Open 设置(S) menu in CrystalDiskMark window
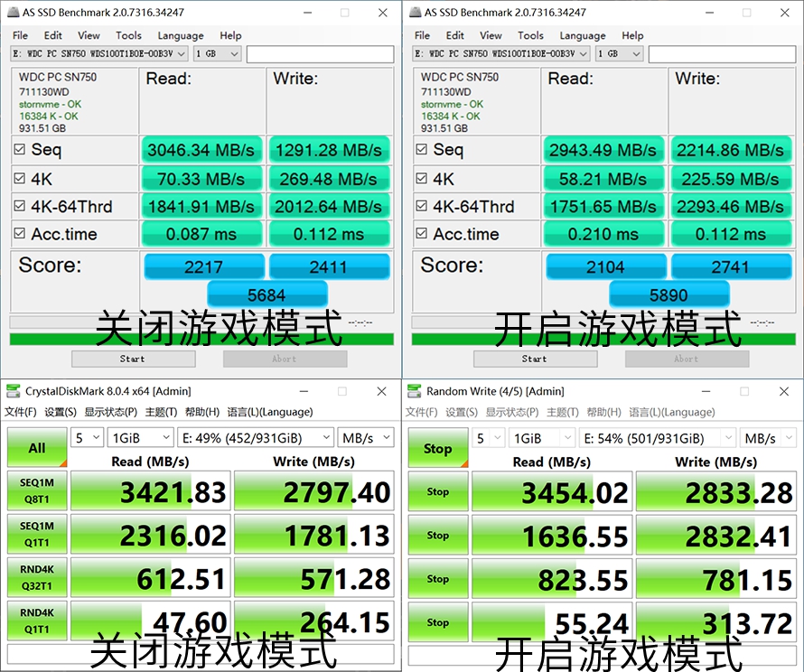Screen dimensions: 804x672 [x=61, y=412]
